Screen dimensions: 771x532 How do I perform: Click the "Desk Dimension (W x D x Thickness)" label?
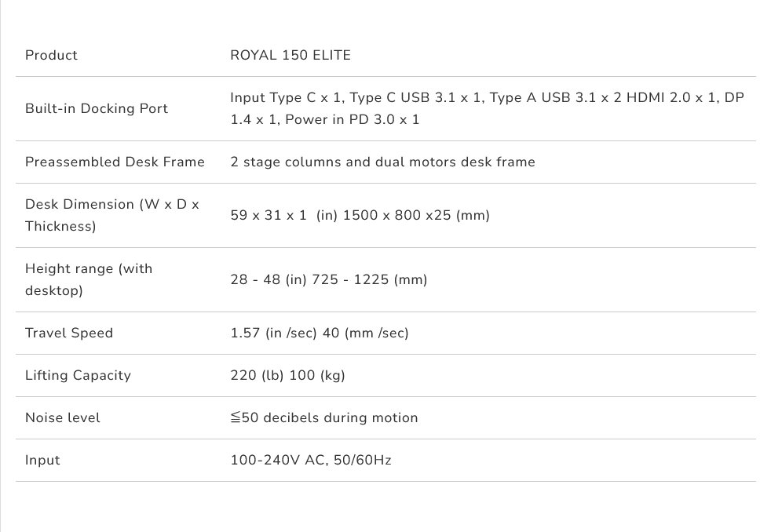[112, 215]
